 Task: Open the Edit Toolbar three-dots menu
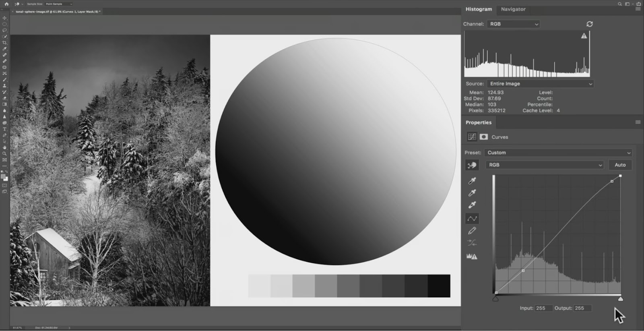pyautogui.click(x=4, y=166)
